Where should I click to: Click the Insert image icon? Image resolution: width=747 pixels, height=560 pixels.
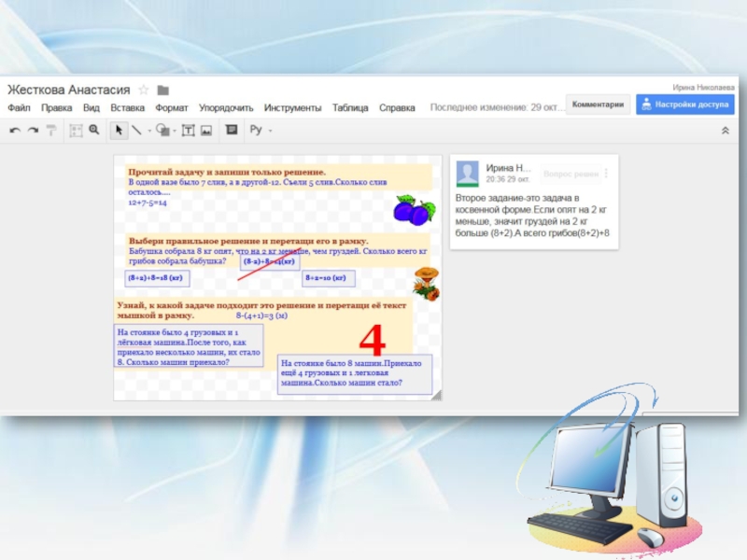(206, 131)
